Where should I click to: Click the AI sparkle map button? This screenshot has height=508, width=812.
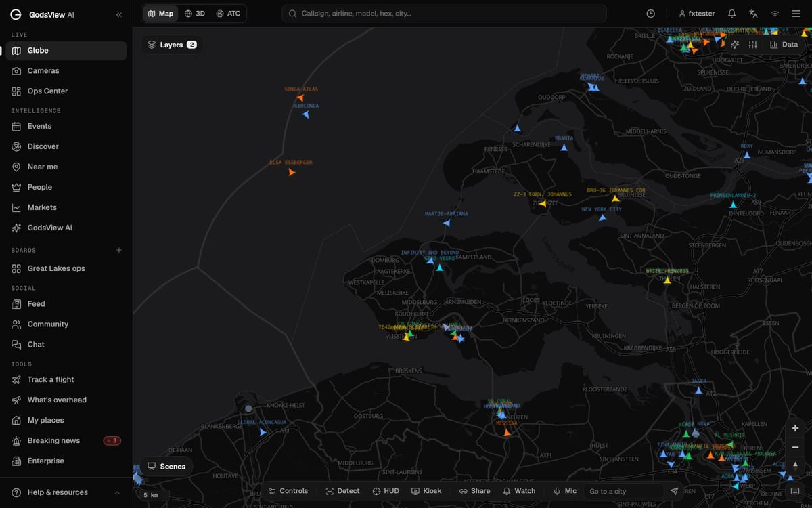(x=735, y=45)
